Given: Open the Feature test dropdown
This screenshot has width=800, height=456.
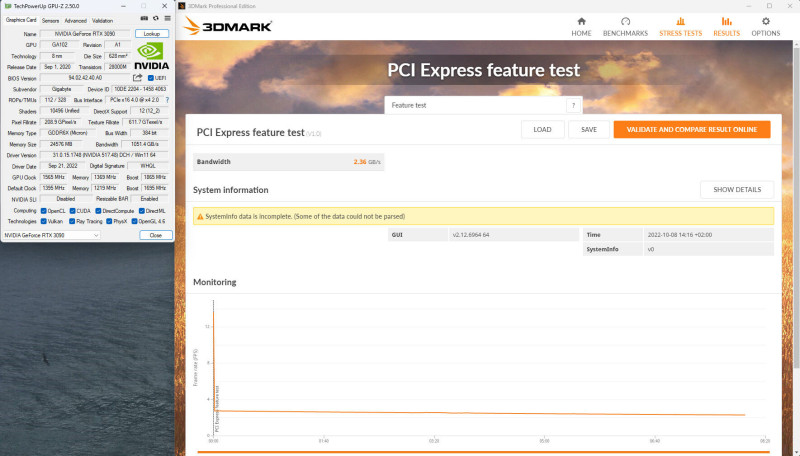Looking at the screenshot, I should tap(483, 106).
